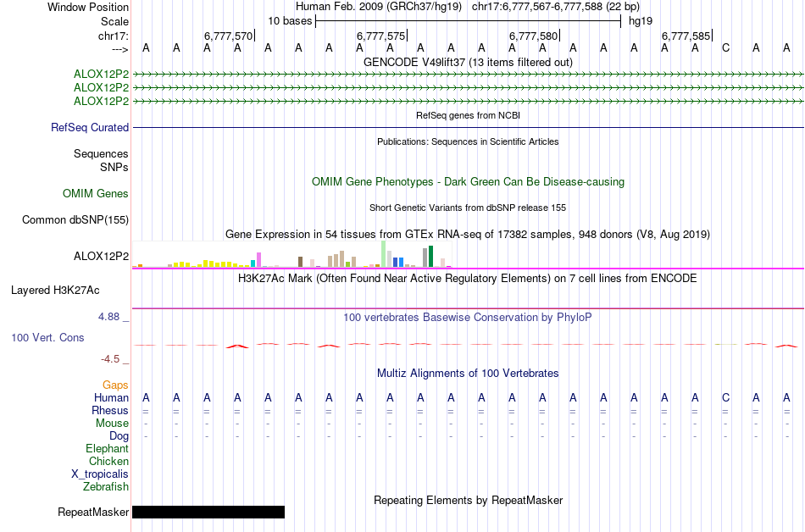
Task: Open the H3K27Ac Mark track title
Action: [x=468, y=279]
